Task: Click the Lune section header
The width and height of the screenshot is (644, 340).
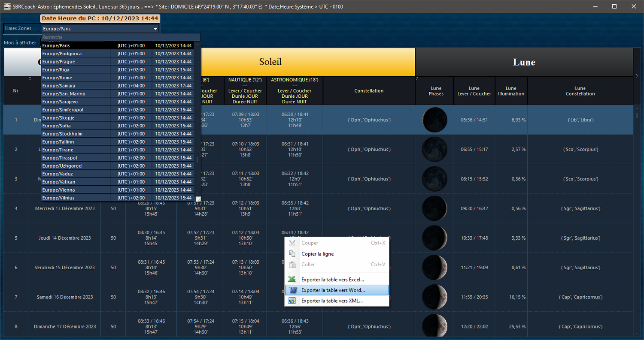Action: 524,62
